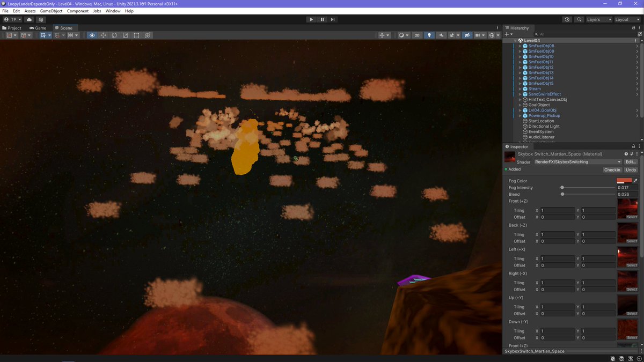Select the Rect tool
644x362 pixels.
pyautogui.click(x=136, y=35)
